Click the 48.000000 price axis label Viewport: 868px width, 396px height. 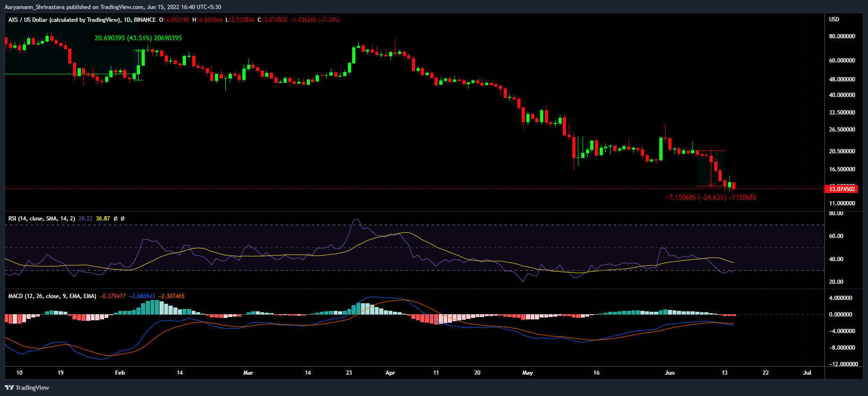coord(842,79)
